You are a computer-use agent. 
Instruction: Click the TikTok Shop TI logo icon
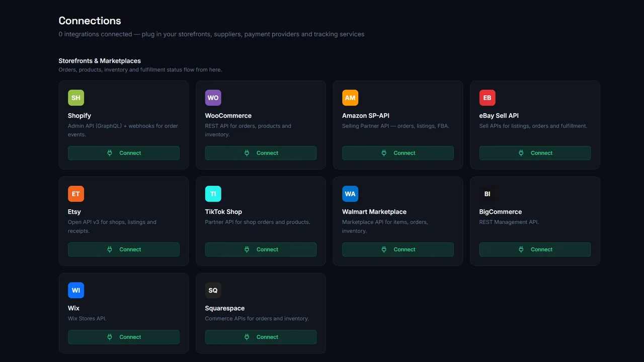(x=213, y=194)
